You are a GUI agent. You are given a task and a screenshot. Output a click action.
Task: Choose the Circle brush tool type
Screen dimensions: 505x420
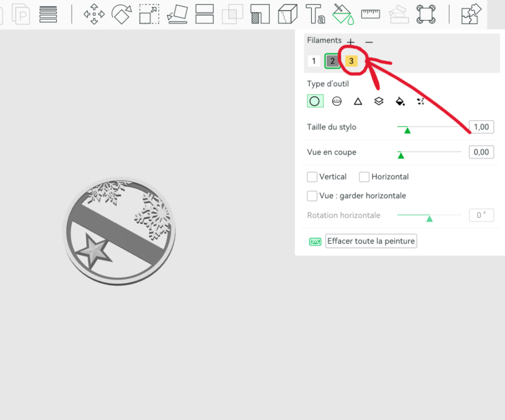(x=315, y=101)
